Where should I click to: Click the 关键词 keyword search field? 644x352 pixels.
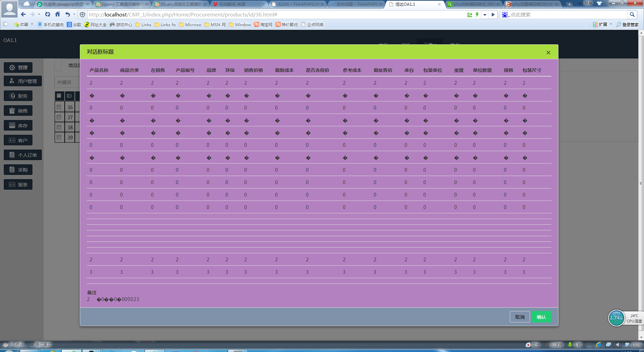point(67,82)
